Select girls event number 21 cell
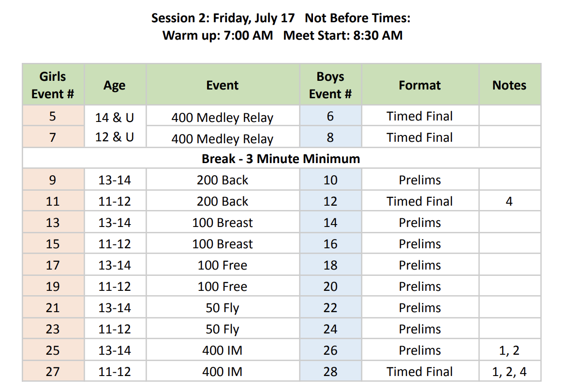 (53, 307)
